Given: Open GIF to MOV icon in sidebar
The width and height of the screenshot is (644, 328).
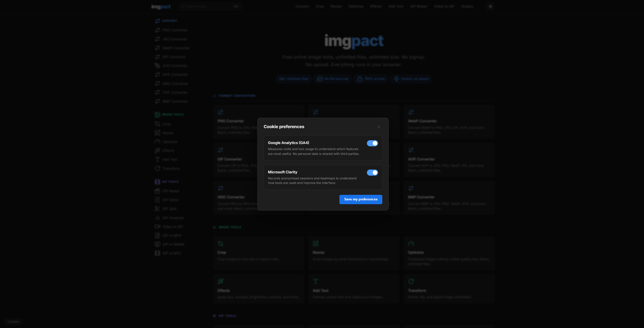Looking at the screenshot, I should pos(157,253).
